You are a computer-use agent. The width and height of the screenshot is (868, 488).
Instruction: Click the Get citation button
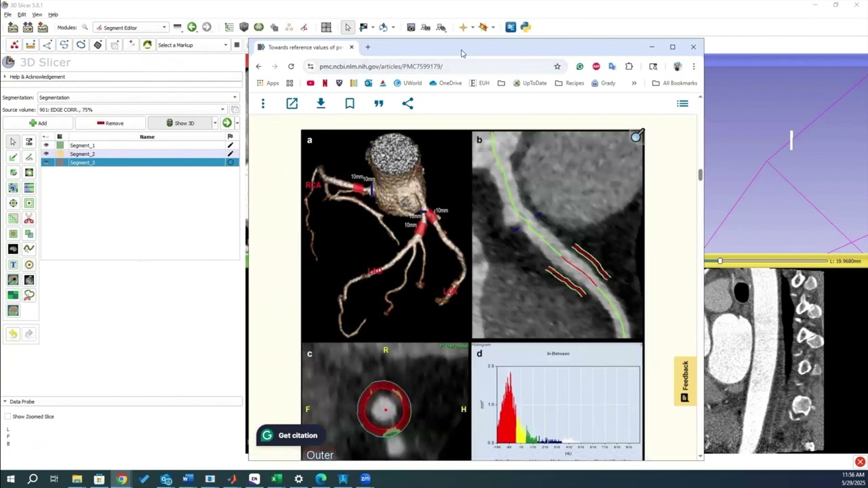(x=290, y=435)
